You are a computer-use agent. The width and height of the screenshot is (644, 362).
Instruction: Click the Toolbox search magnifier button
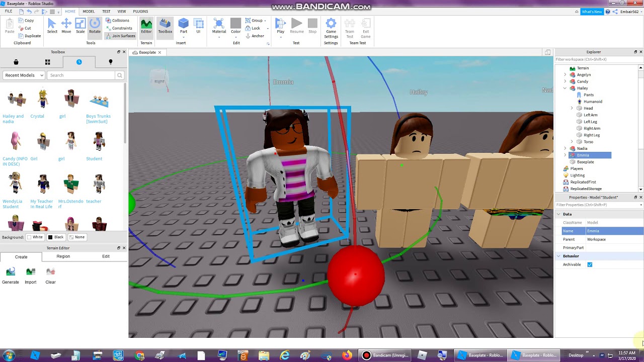pos(119,75)
